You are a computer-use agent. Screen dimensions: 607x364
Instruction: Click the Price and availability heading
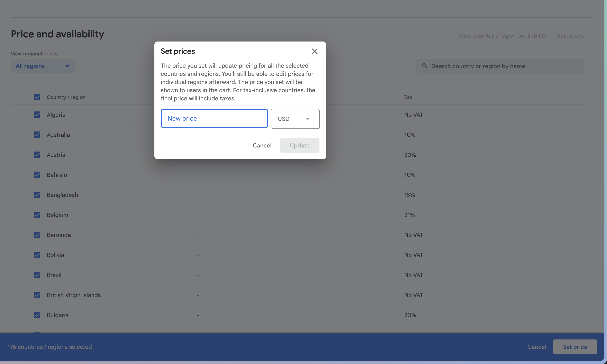point(58,34)
